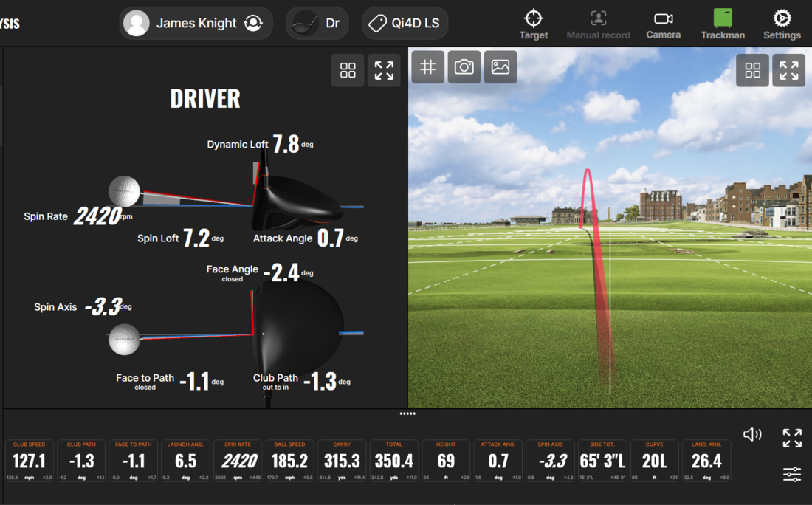
Task: Change layout of range view panel
Action: (752, 70)
